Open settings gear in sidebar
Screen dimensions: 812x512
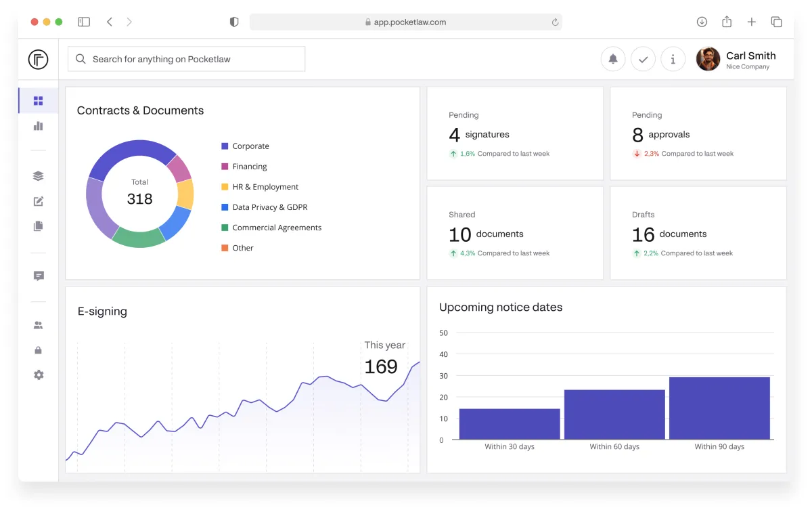(x=38, y=375)
